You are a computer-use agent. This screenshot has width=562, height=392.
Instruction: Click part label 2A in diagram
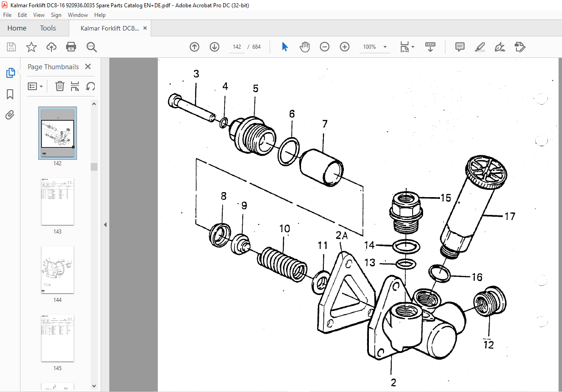[342, 235]
